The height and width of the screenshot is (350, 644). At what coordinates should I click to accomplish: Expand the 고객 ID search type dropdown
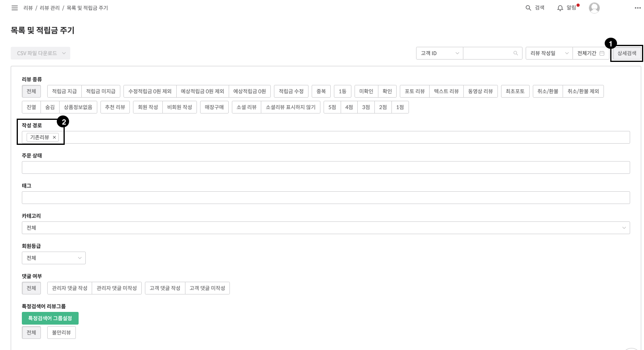[x=439, y=53]
